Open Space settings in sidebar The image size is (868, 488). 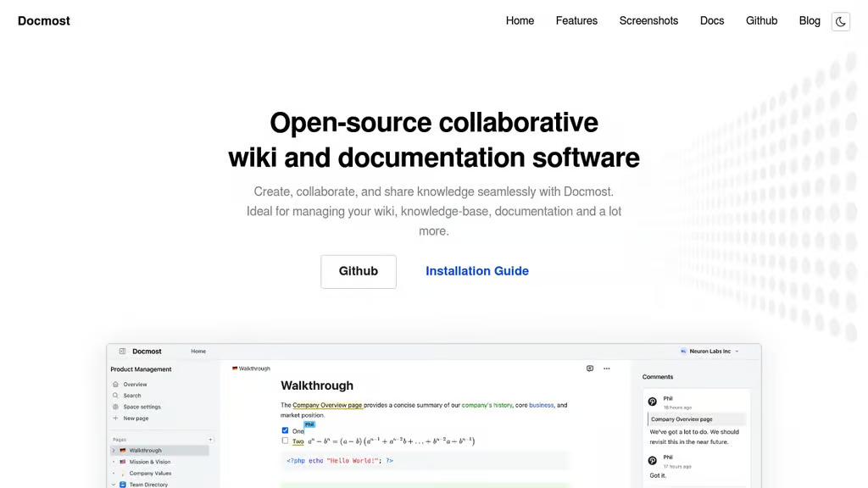tap(142, 407)
